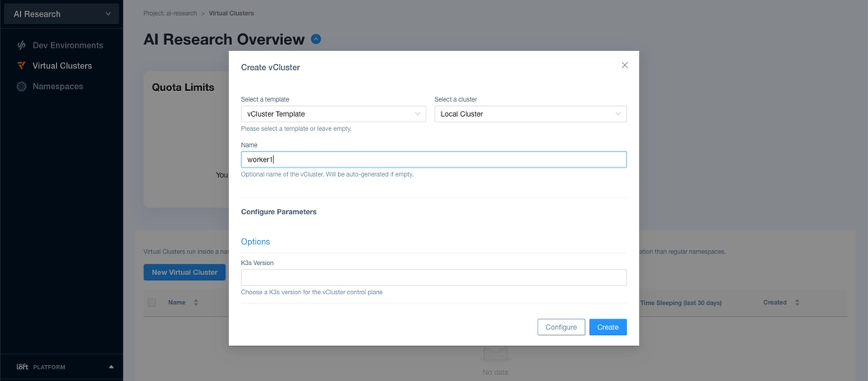Click the blue collapse chevron beside AI Research Overview
Viewport: 868px width, 381px height.
click(315, 39)
